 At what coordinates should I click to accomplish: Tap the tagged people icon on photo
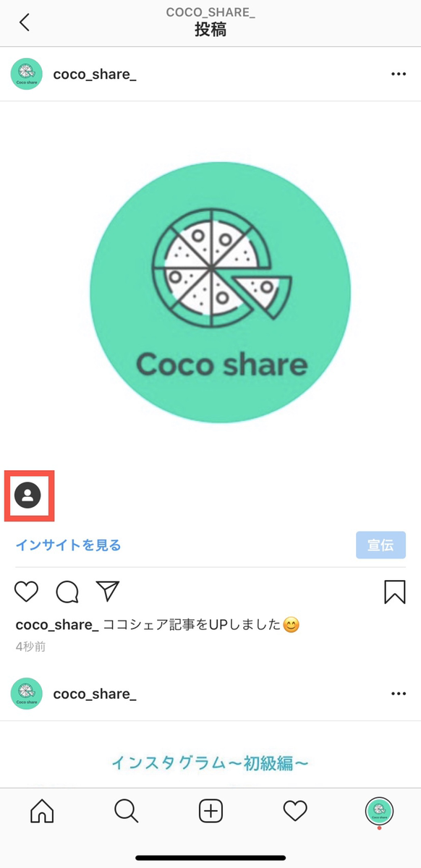[x=28, y=495]
